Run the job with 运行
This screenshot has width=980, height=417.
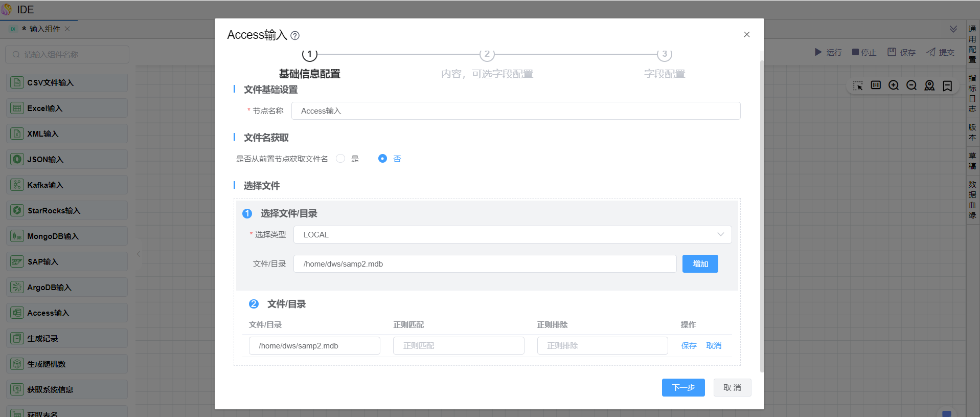pos(828,52)
